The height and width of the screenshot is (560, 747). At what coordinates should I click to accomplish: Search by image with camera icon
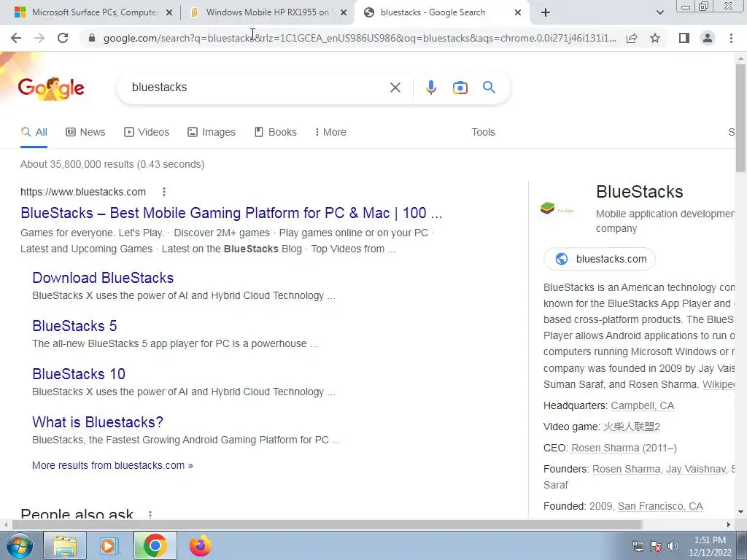460,87
